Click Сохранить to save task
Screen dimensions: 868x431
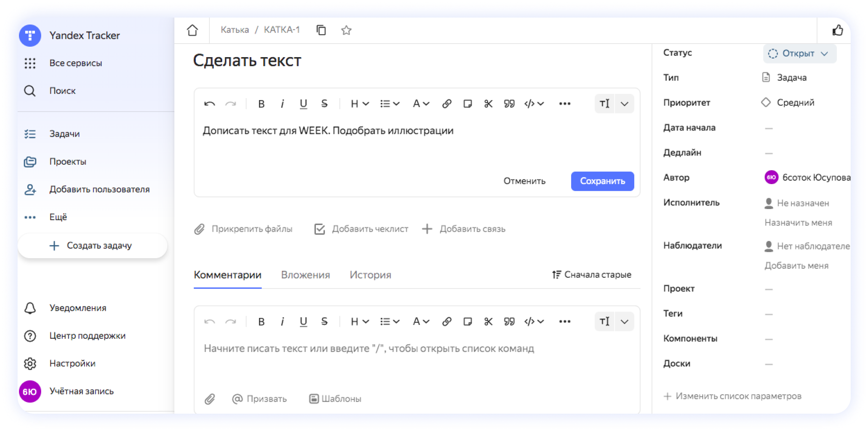click(602, 180)
